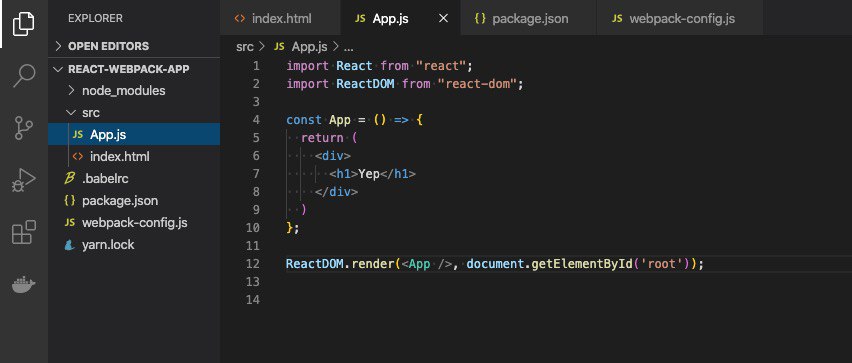Viewport: 852px width, 363px height.
Task: Open the Explorer view in activity bar
Action: pyautogui.click(x=23, y=23)
